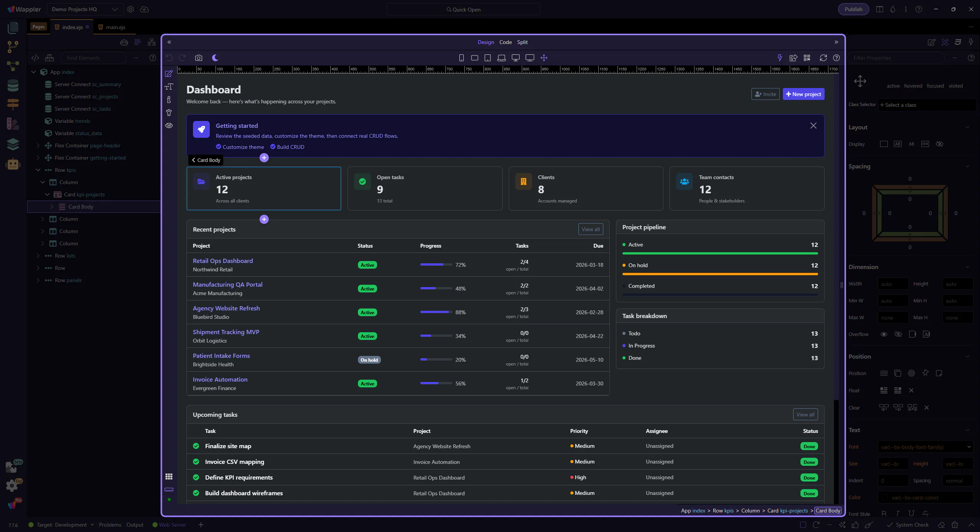Click the text Color swatch field
Viewport: 980px width, 532px height.
885,498
